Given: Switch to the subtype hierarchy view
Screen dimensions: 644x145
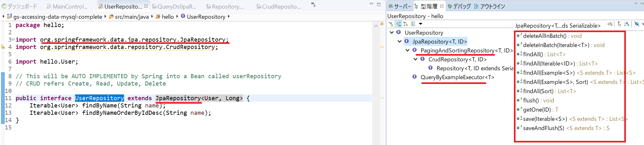Looking at the screenshot, I should [x=405, y=24].
